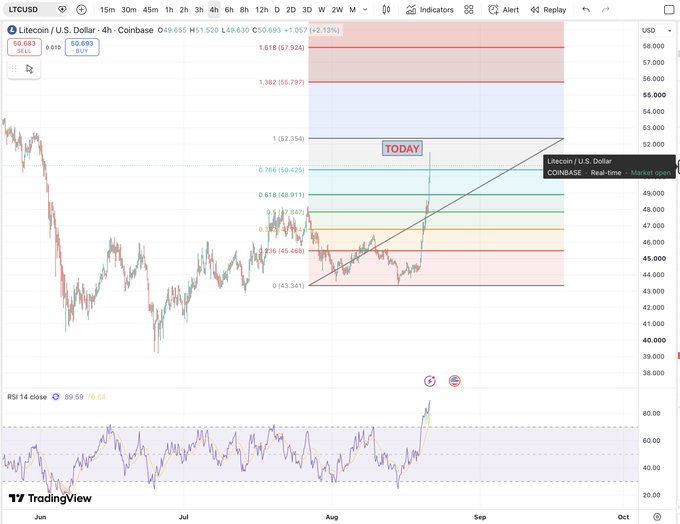This screenshot has width=680, height=524.
Task: Click the Litecoin coin logo icon
Action: [12, 30]
